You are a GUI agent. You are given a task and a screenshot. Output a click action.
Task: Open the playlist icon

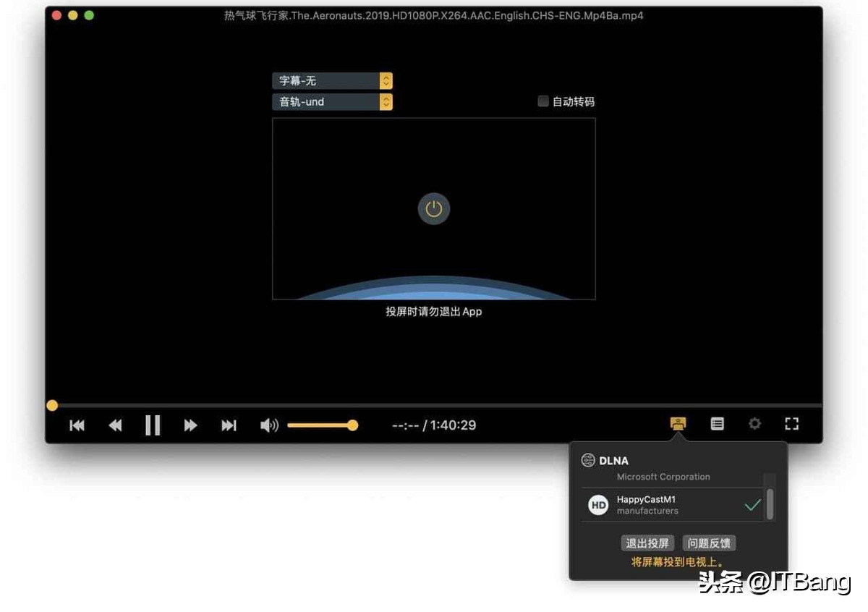click(717, 425)
